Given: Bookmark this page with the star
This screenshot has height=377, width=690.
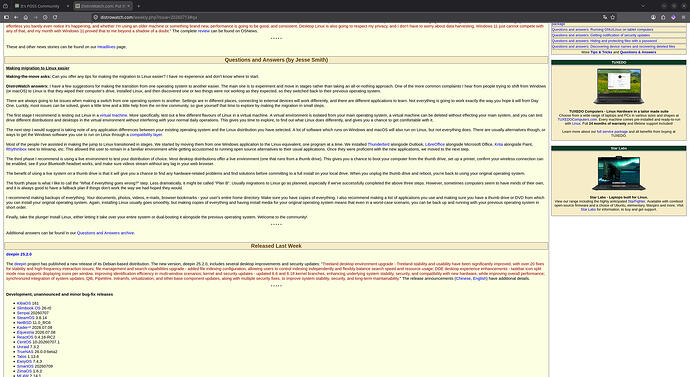Looking at the screenshot, I should pyautogui.click(x=613, y=17).
